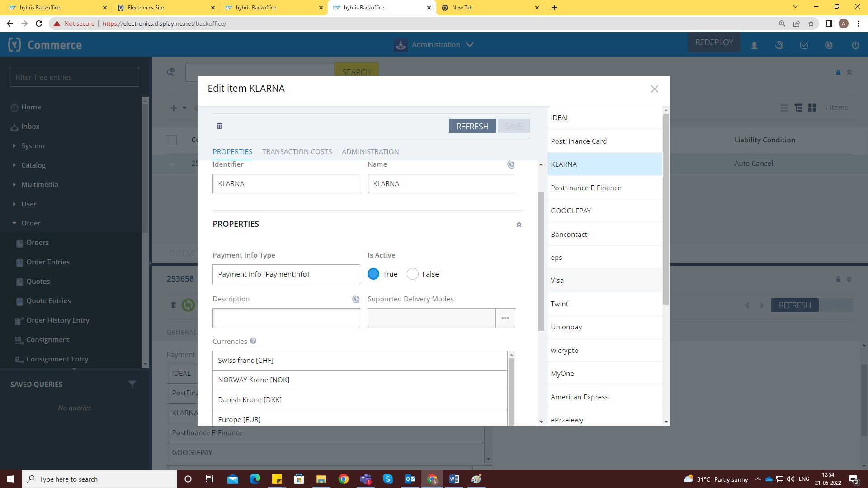Image resolution: width=868 pixels, height=488 pixels.
Task: Click the globe icon next to Name
Action: pyautogui.click(x=511, y=164)
